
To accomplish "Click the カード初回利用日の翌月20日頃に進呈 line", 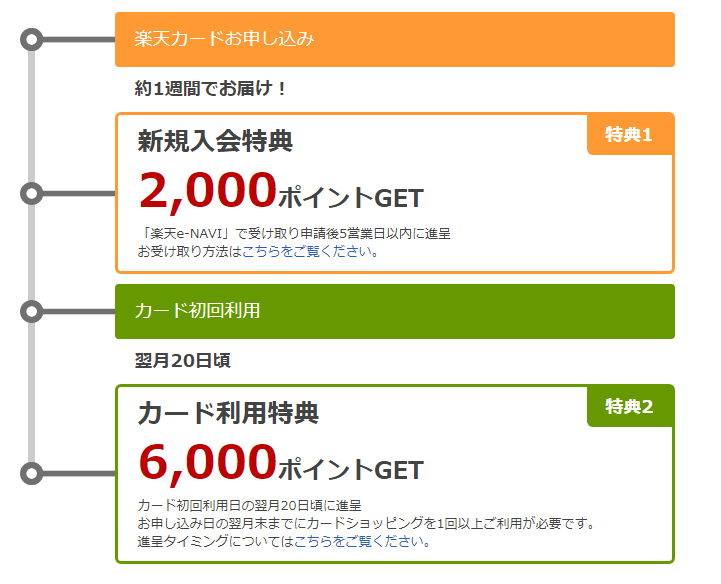I will (x=249, y=505).
